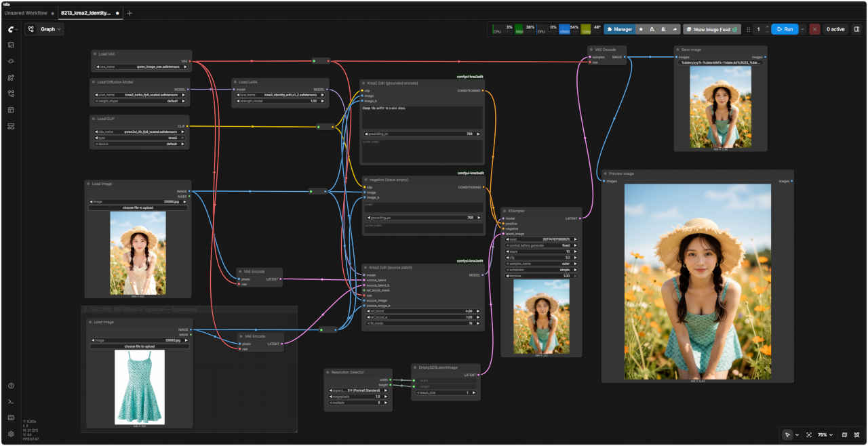The image size is (868, 446).
Task: Click the cfg value in KSampler
Action: pos(541,258)
